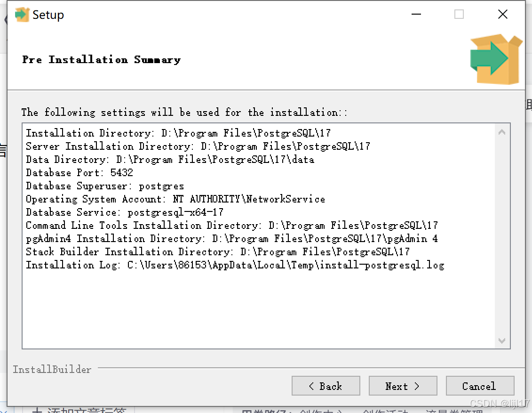This screenshot has width=532, height=413.
Task: Click the 'Installation Log' path line
Action: click(235, 265)
